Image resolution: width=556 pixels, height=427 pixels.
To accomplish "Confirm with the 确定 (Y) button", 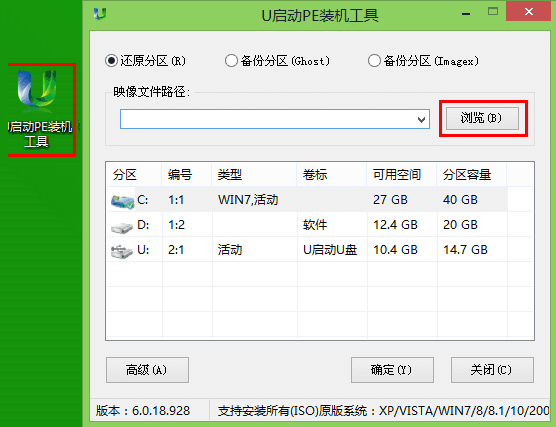I will pyautogui.click(x=392, y=370).
